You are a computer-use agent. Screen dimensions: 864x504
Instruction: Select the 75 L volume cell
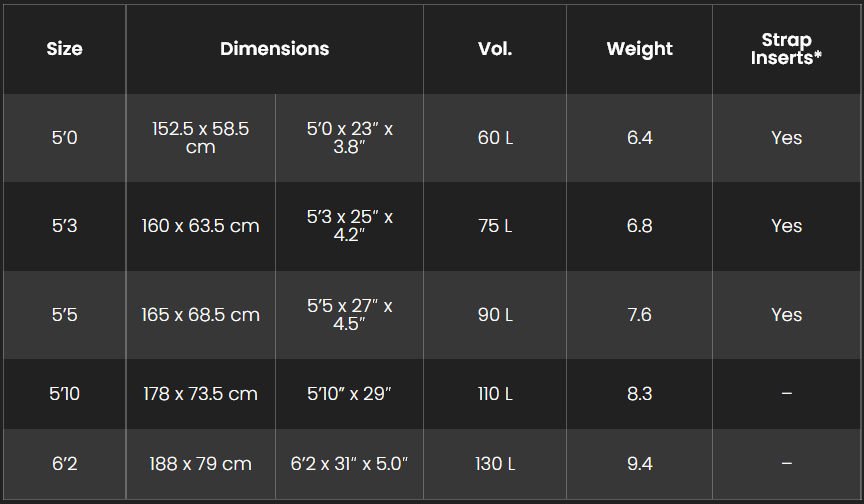coord(495,226)
